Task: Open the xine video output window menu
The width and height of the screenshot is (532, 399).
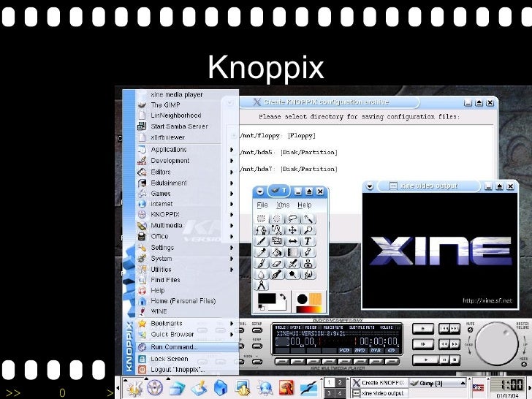Action: click(x=370, y=186)
